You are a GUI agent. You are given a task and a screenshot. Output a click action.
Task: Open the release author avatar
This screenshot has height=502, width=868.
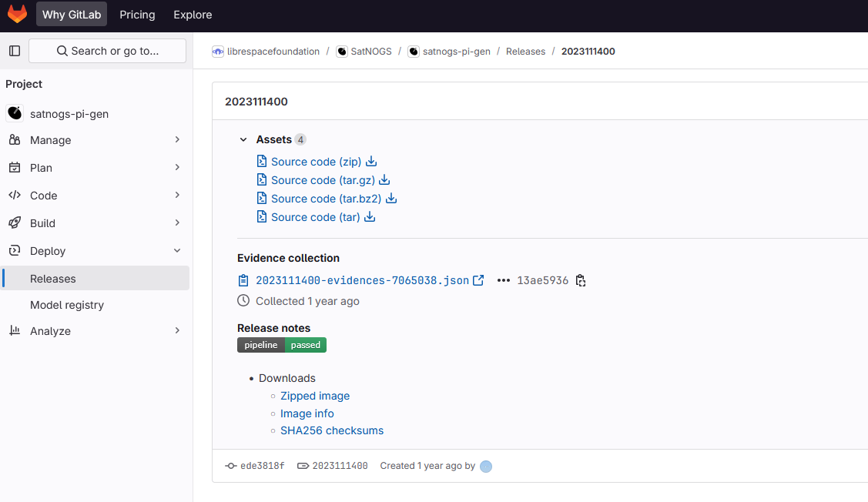coord(486,467)
